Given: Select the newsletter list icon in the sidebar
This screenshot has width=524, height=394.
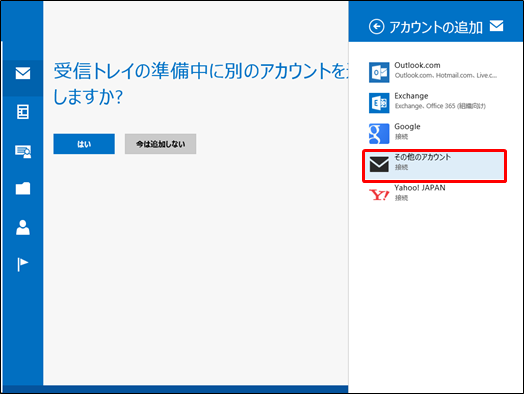Looking at the screenshot, I should coord(23,112).
